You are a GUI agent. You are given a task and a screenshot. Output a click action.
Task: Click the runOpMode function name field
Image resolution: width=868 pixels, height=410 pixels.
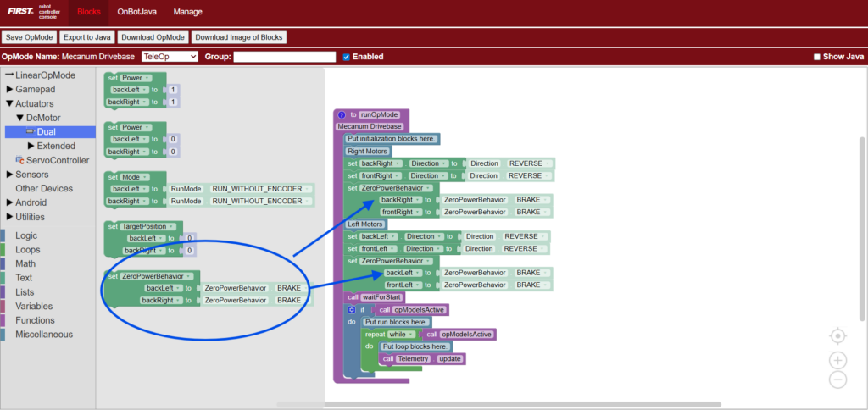point(379,115)
